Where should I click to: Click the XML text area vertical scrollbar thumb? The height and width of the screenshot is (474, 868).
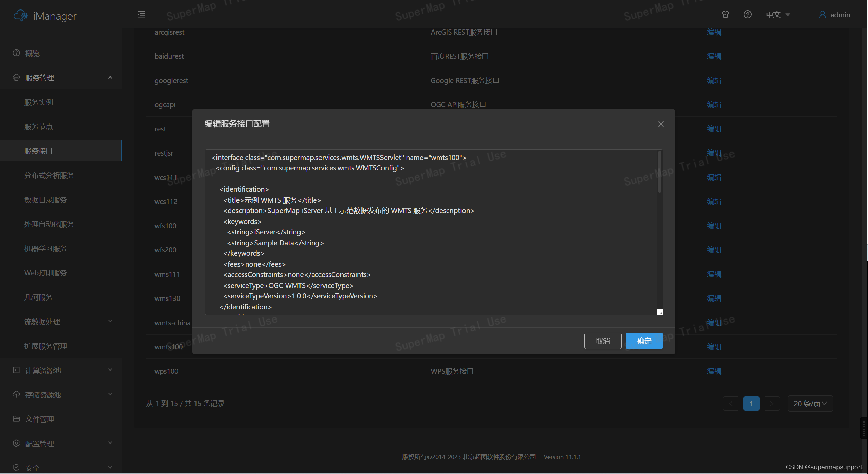click(659, 172)
